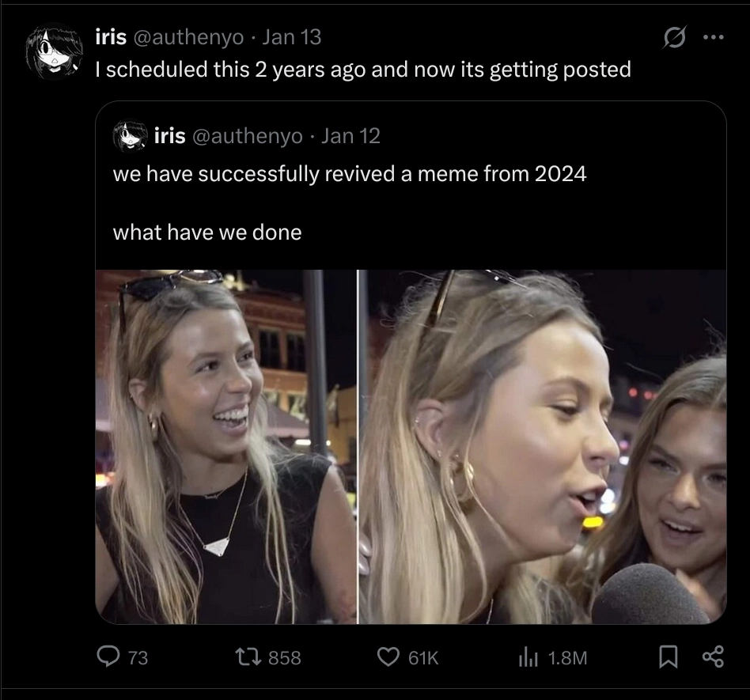Open the quoted tweet's small avatar

131,136
